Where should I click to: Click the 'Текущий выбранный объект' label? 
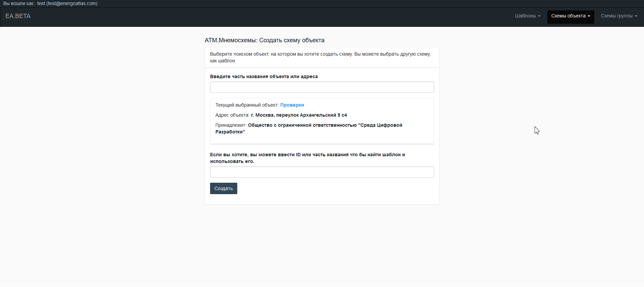point(247,105)
